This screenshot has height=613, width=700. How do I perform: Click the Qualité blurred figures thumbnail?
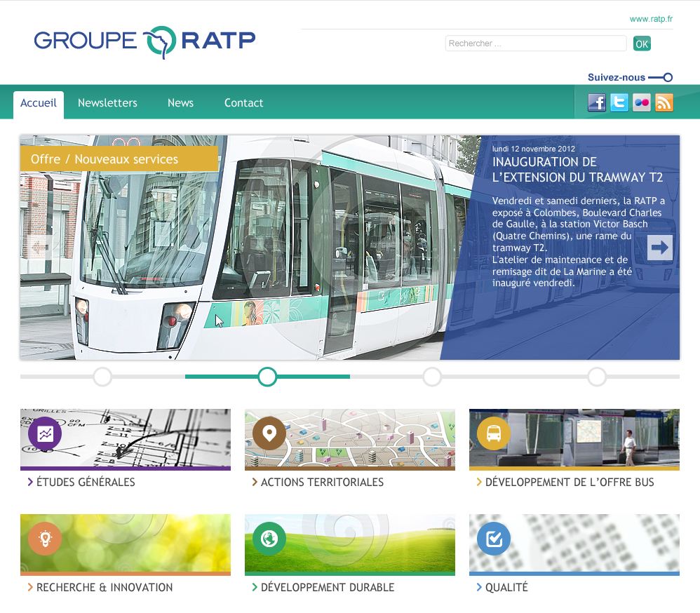[x=574, y=545]
